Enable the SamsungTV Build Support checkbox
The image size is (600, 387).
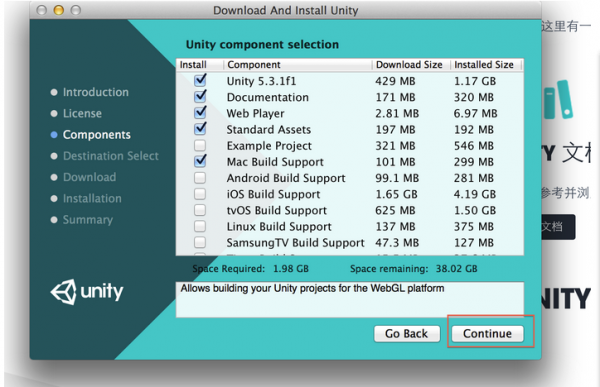[x=200, y=242]
